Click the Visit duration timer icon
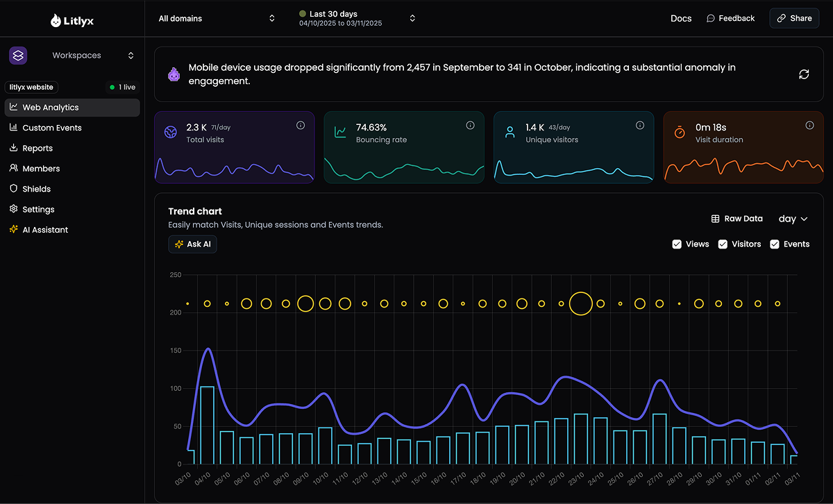 (x=678, y=131)
